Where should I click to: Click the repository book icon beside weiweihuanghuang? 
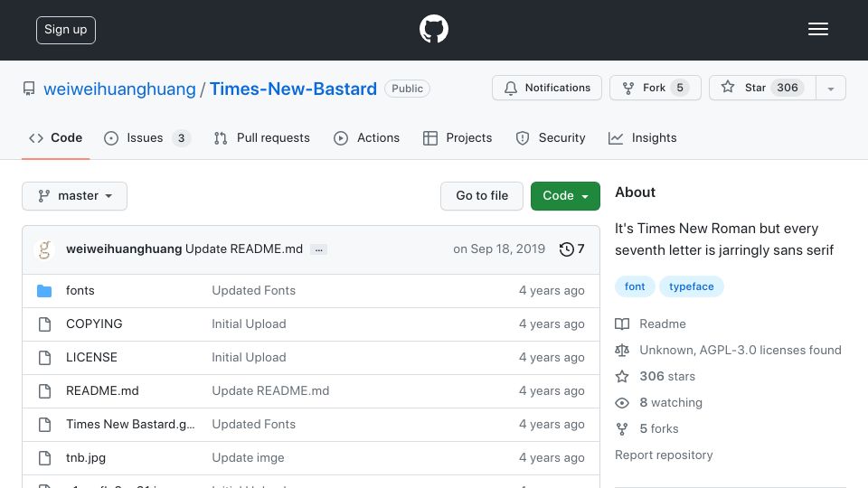29,89
